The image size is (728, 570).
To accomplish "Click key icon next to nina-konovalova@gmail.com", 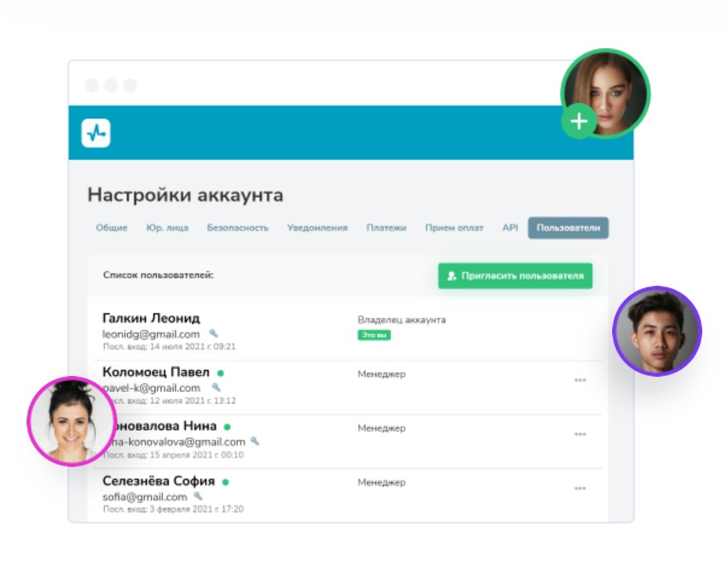I will click(x=255, y=441).
